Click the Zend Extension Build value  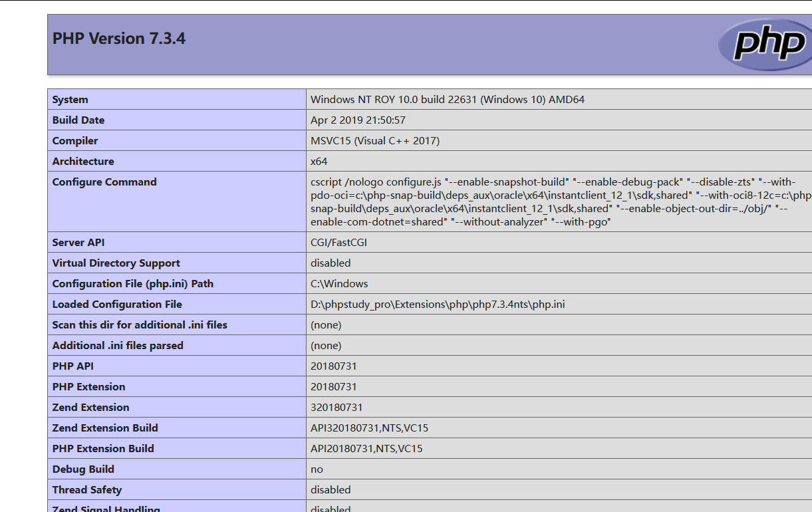(x=368, y=428)
